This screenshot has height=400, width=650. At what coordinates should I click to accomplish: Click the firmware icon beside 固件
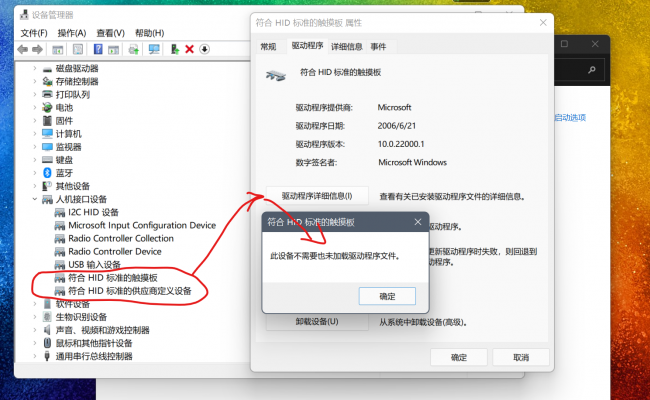(47, 121)
